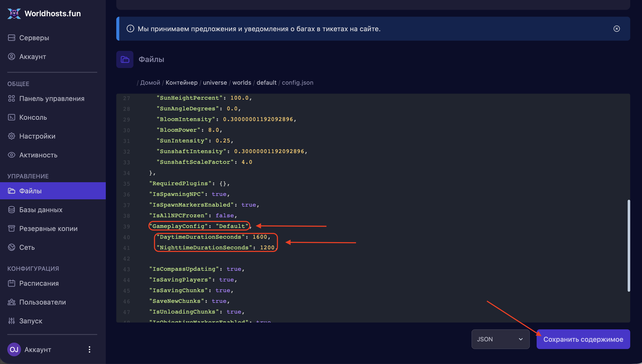This screenshot has width=642, height=364.
Task: Click the Сохранить содержимое button
Action: tap(583, 339)
